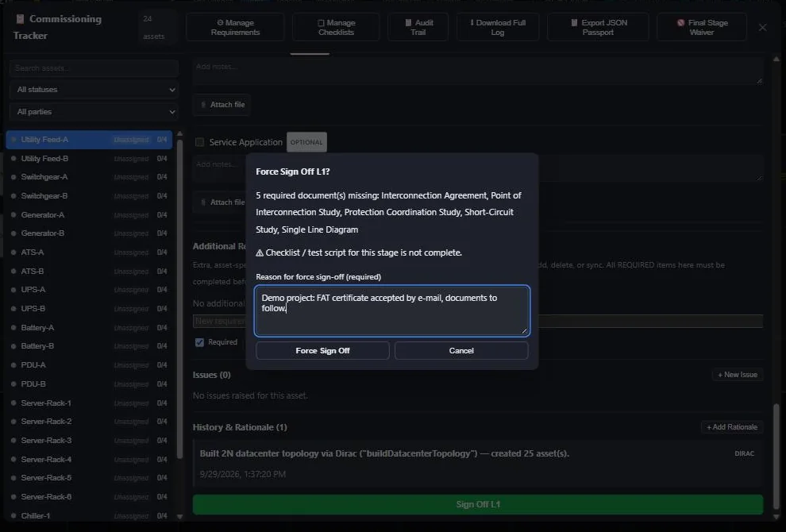The width and height of the screenshot is (786, 532).
Task: Open Manage Requirements
Action: (235, 27)
